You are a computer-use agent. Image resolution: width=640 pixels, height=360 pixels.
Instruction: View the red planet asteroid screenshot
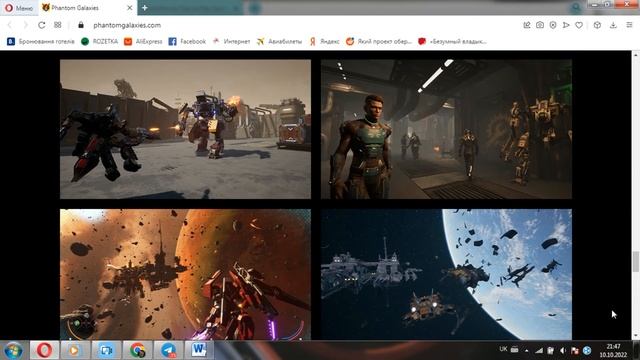pos(185,274)
